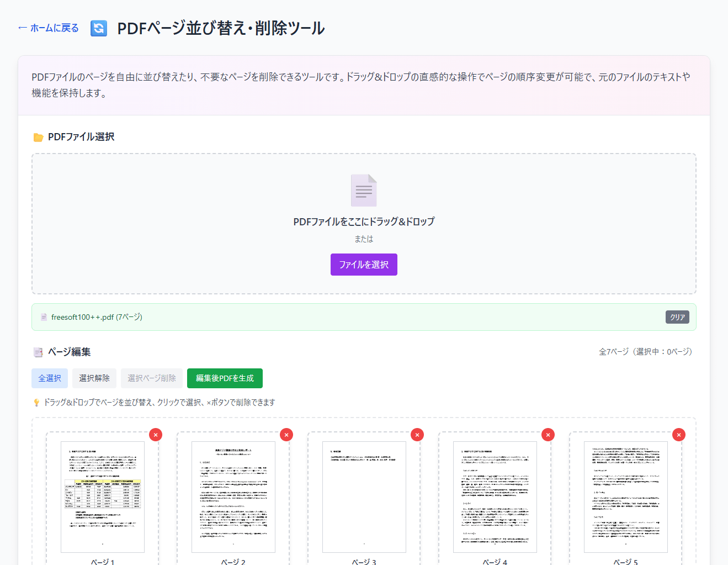
Task: Click 選択解除 to deselect pages
Action: (x=94, y=378)
